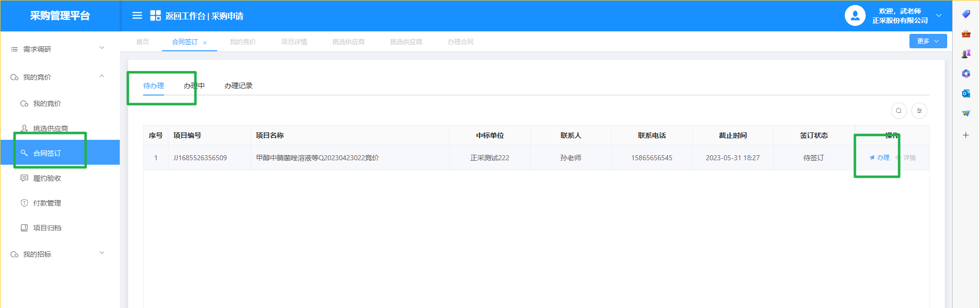
Task: Click the user avatar icon
Action: click(855, 16)
